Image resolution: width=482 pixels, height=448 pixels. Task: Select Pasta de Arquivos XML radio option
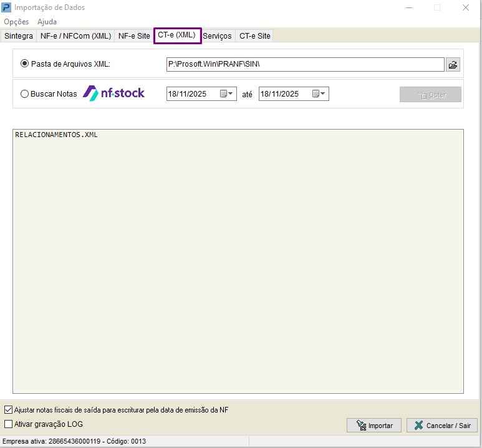click(24, 64)
